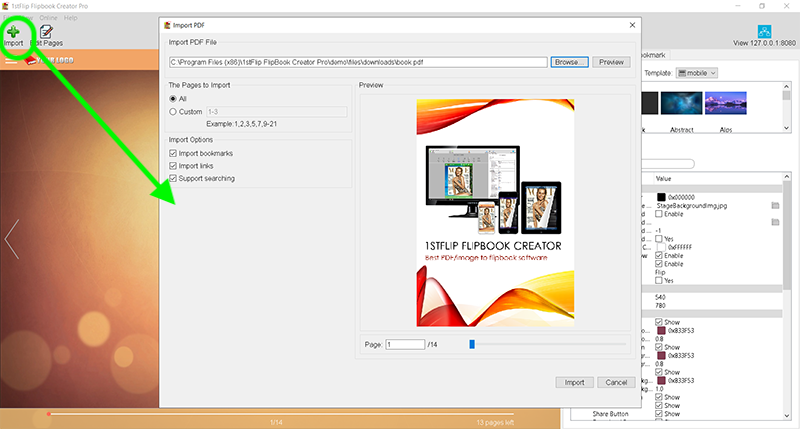The height and width of the screenshot is (429, 800).
Task: Toggle the Support searching checkbox
Action: [173, 178]
